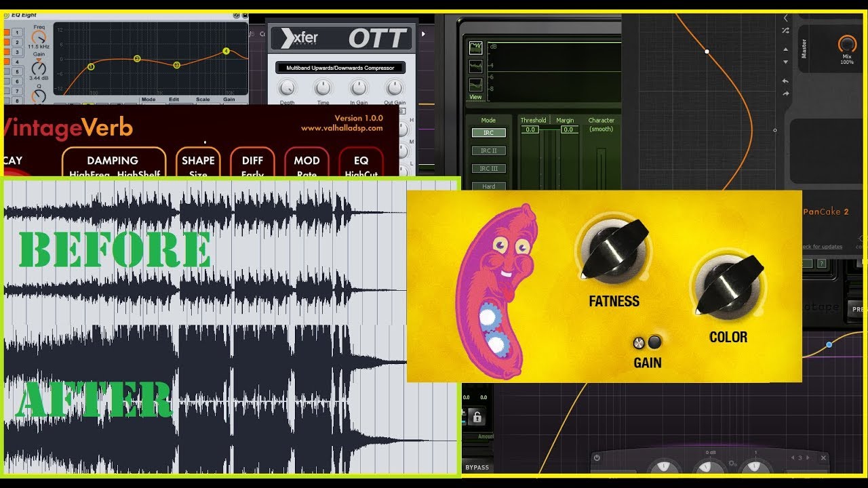Click the band panel close X
868x488 pixels.
(823, 458)
